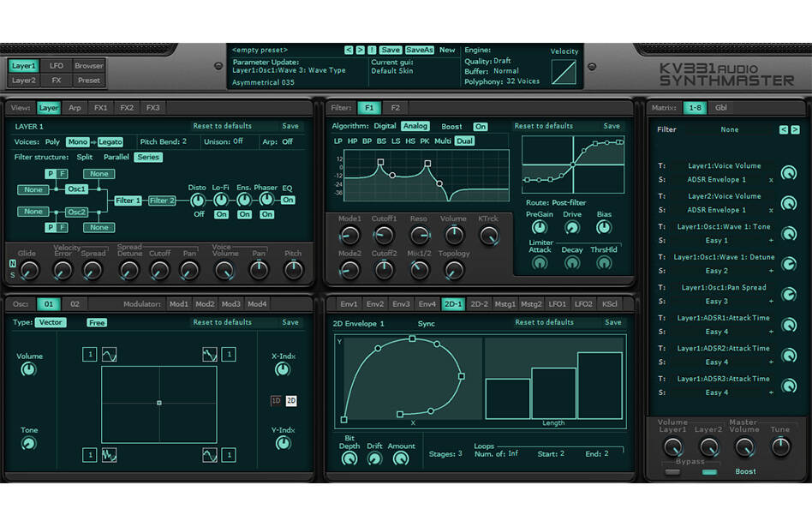Select the Digital filter algorithm
Image resolution: width=812 pixels, height=521 pixels.
point(385,126)
